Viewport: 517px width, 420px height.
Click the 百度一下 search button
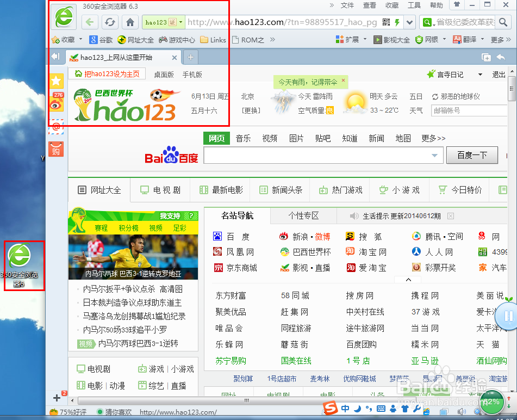pos(472,155)
